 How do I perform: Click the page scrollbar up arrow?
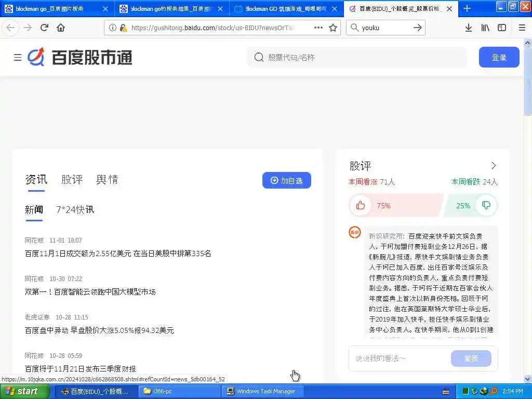tap(528, 43)
